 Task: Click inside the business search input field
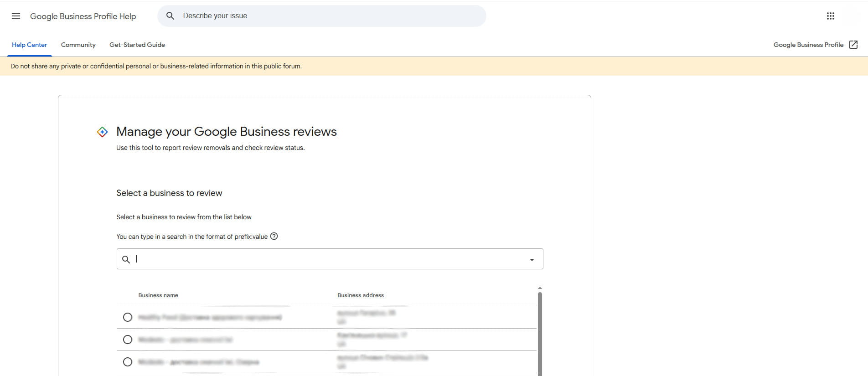(330, 259)
